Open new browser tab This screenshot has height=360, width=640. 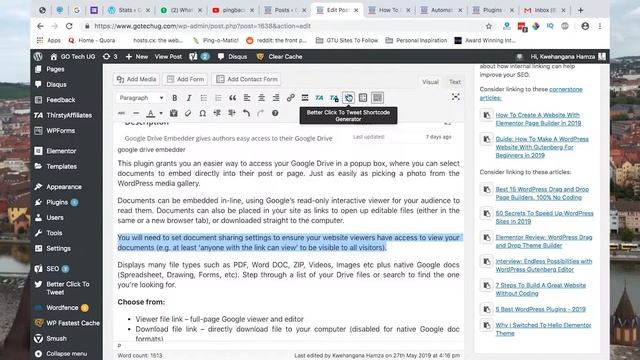pyautogui.click(x=580, y=10)
